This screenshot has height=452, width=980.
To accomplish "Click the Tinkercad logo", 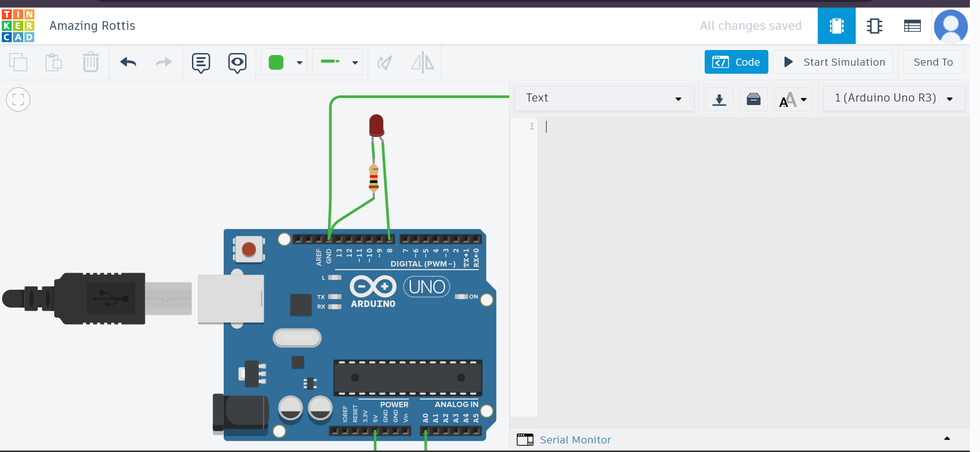I will click(18, 26).
